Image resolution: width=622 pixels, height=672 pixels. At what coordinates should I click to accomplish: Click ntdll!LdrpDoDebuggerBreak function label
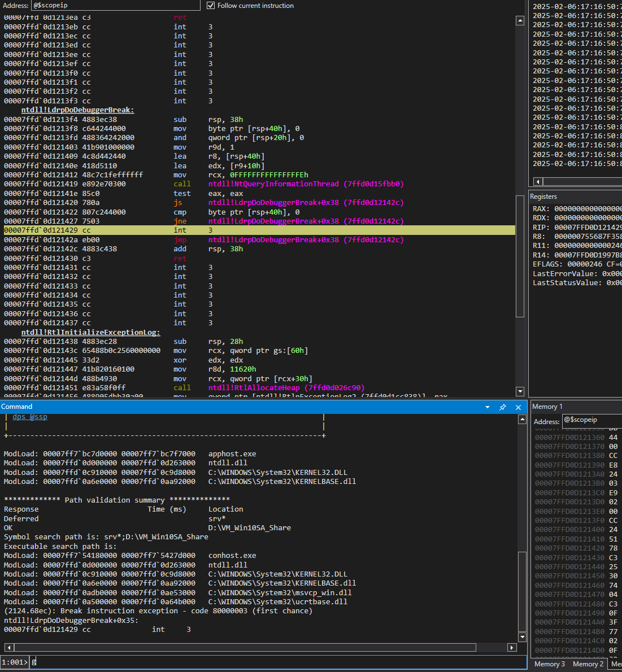[x=77, y=110]
